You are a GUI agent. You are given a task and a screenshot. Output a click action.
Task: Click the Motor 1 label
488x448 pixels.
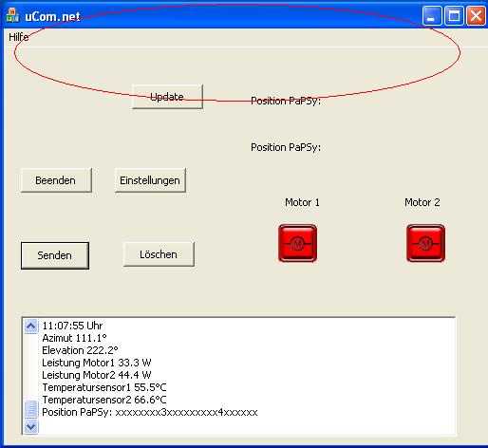click(302, 202)
